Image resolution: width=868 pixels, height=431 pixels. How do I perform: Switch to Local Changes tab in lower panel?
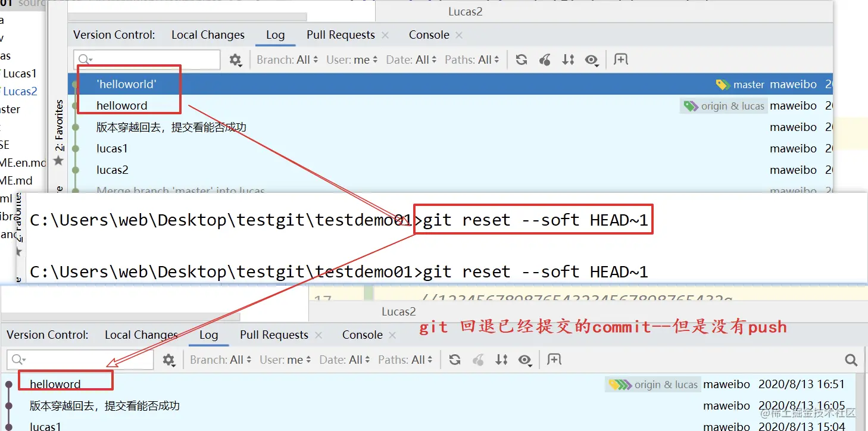click(141, 335)
